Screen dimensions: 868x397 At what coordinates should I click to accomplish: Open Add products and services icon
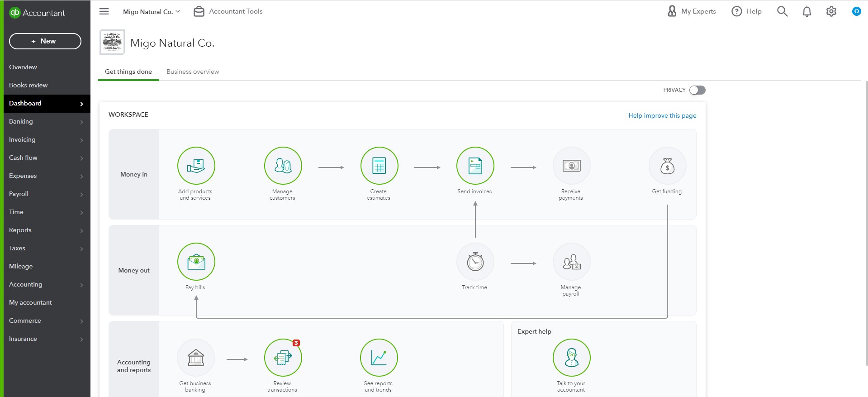pyautogui.click(x=196, y=166)
